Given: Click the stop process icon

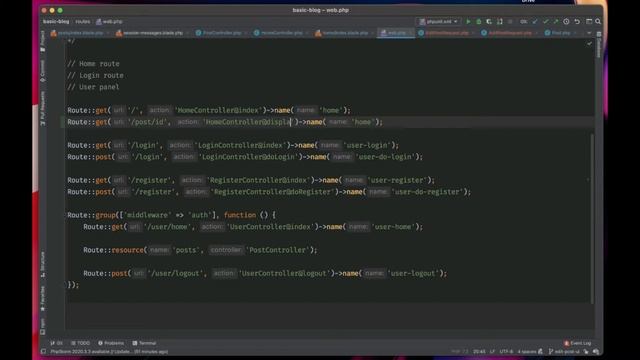Looking at the screenshot, I should click(510, 22).
